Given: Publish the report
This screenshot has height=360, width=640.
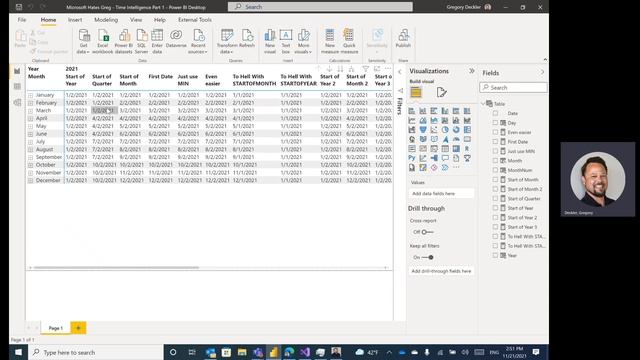Looking at the screenshot, I should click(403, 39).
